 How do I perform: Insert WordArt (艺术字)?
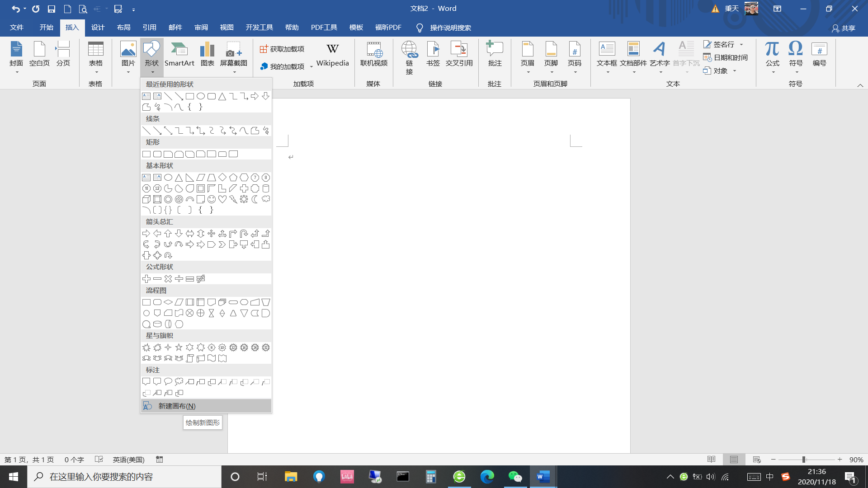(x=660, y=56)
